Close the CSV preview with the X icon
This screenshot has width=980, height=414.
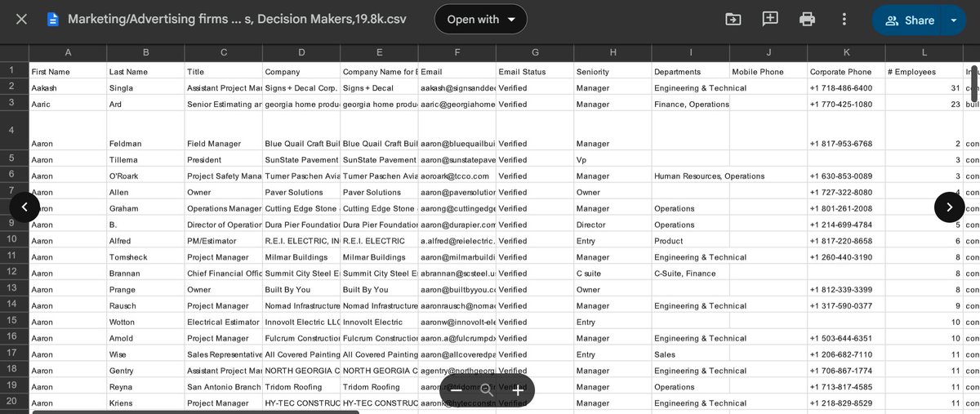tap(21, 20)
